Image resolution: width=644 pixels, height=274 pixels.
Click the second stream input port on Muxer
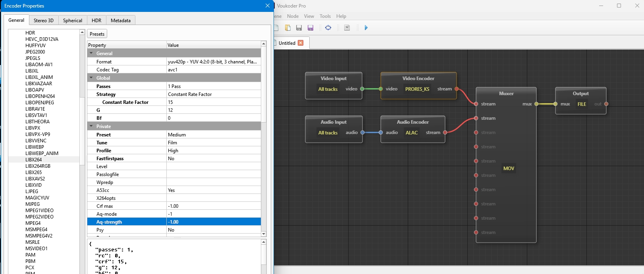coord(476,118)
